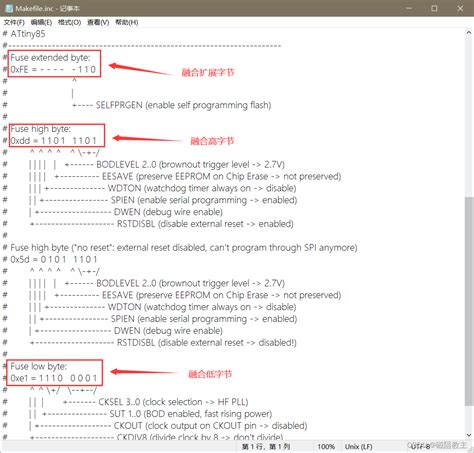474x453 pixels.
Task: Click the BODLEVEL line under 0x5d
Action: 175,283
